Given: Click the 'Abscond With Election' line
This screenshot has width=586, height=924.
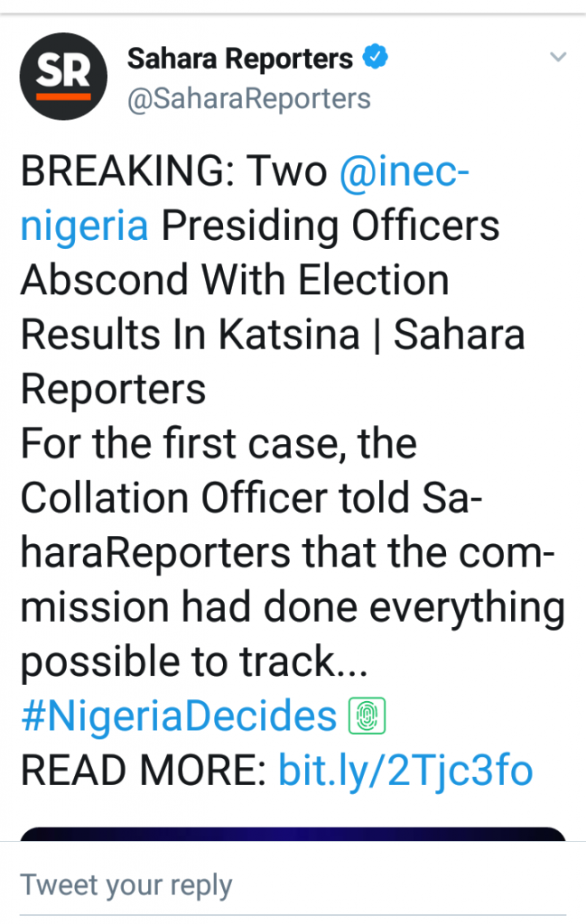Looking at the screenshot, I should pyautogui.click(x=235, y=281).
